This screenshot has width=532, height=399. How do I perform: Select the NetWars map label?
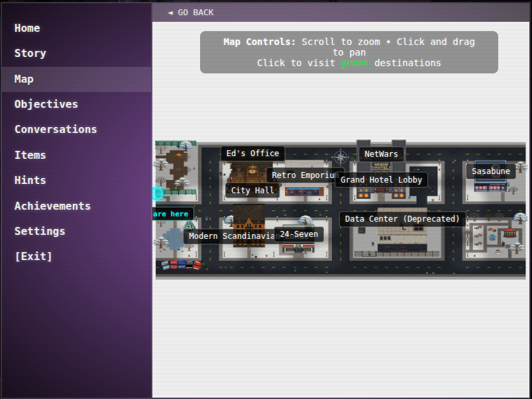(381, 154)
